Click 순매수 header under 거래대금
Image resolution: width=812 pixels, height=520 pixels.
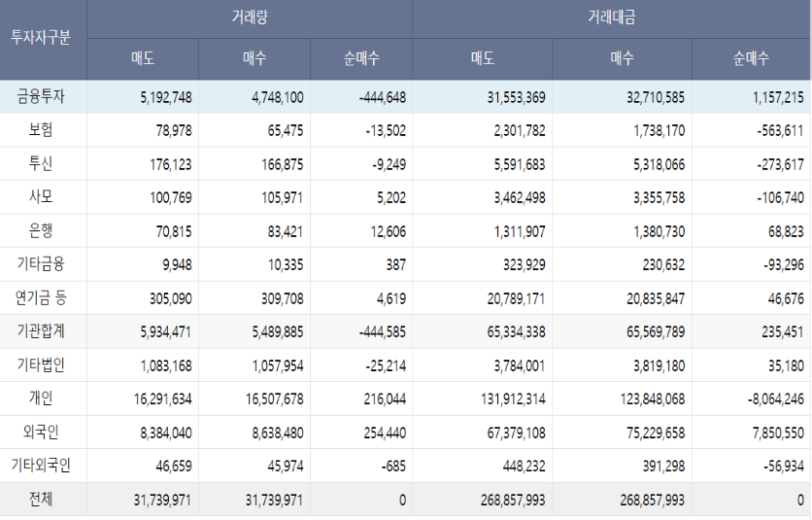point(752,59)
